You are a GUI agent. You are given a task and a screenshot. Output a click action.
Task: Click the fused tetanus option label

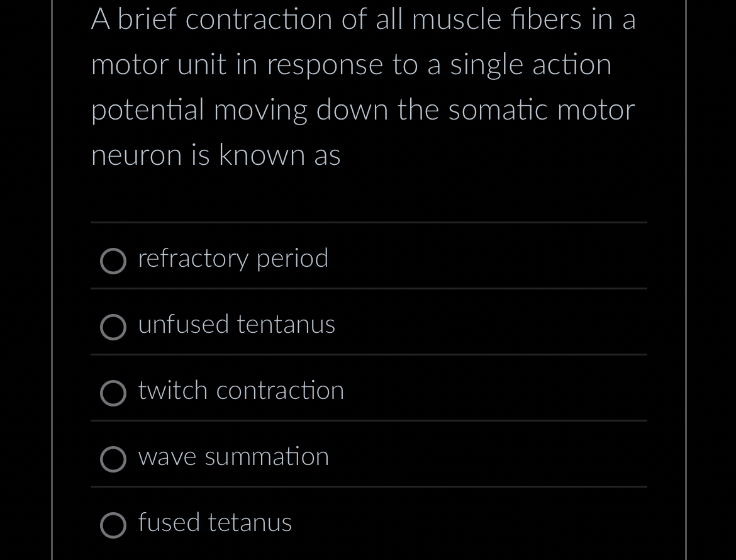tap(215, 522)
